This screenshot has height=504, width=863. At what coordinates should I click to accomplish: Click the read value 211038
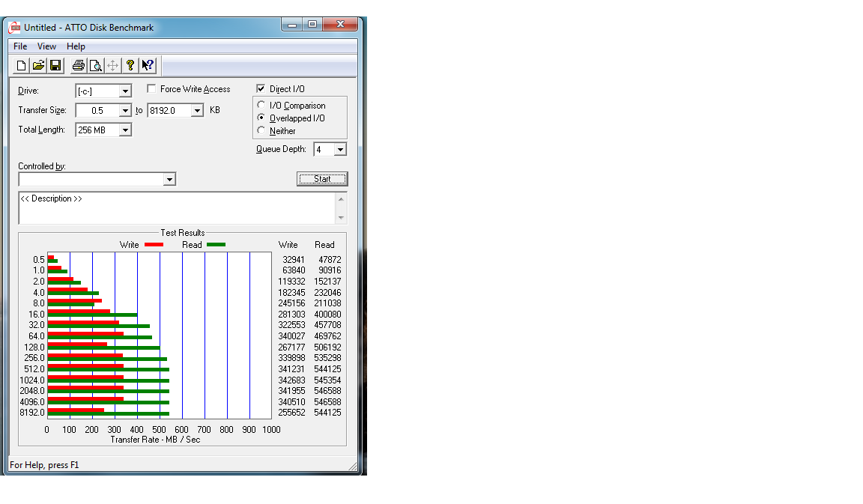click(x=327, y=303)
